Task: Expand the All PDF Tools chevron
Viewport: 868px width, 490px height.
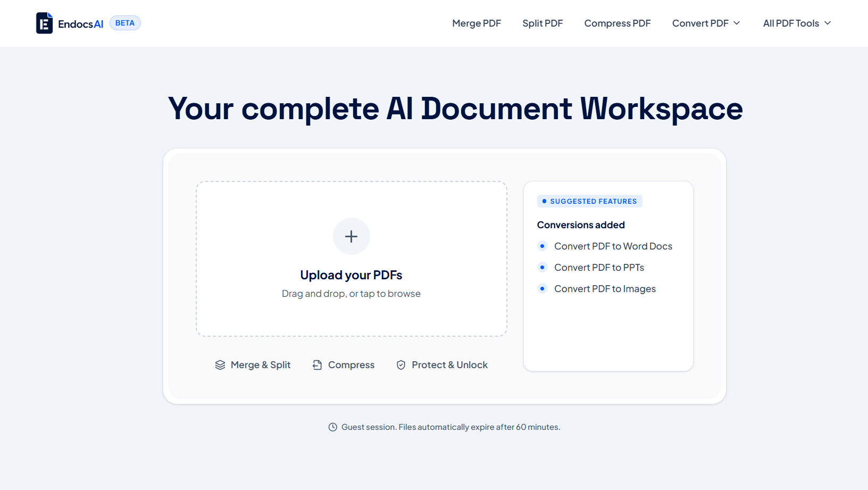Action: tap(828, 23)
